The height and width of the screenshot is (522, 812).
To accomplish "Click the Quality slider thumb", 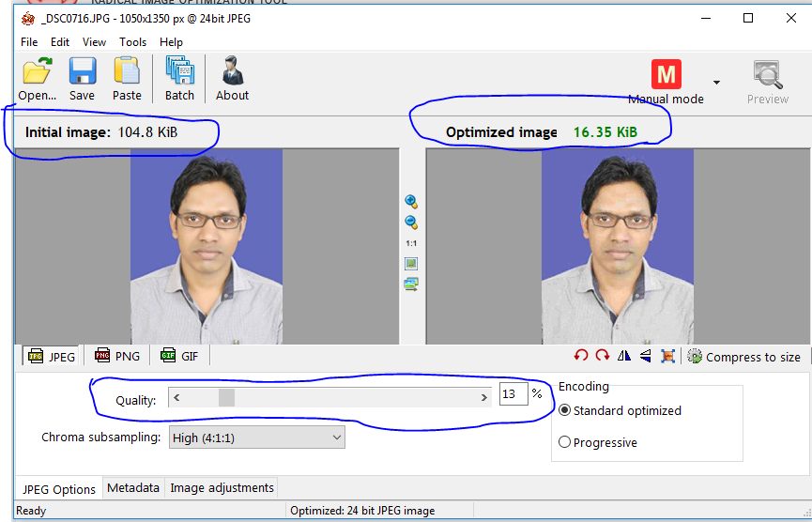I will (x=226, y=398).
